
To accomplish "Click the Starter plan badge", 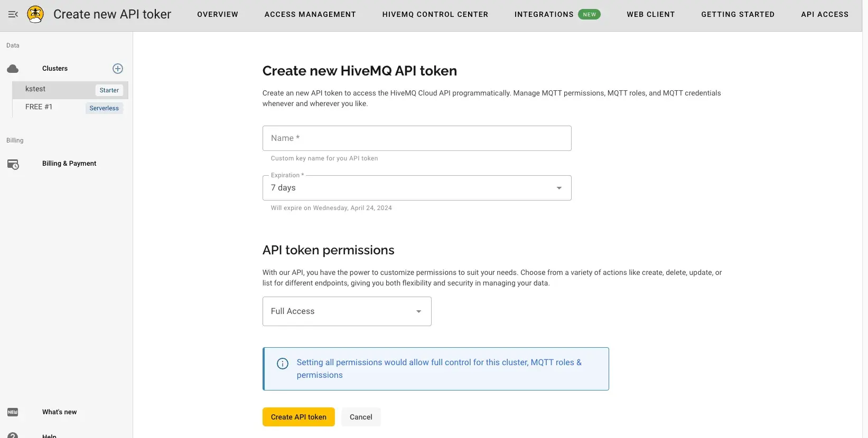I will coord(109,90).
